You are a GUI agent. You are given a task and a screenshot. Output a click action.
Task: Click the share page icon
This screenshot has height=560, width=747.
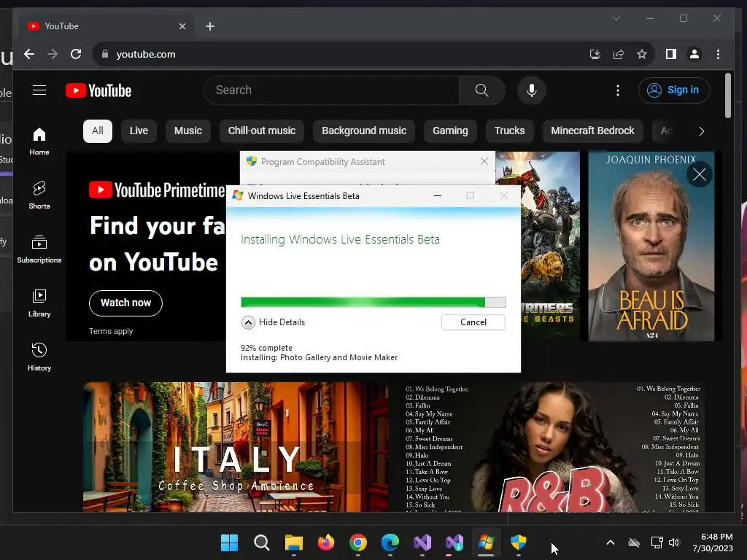point(619,54)
